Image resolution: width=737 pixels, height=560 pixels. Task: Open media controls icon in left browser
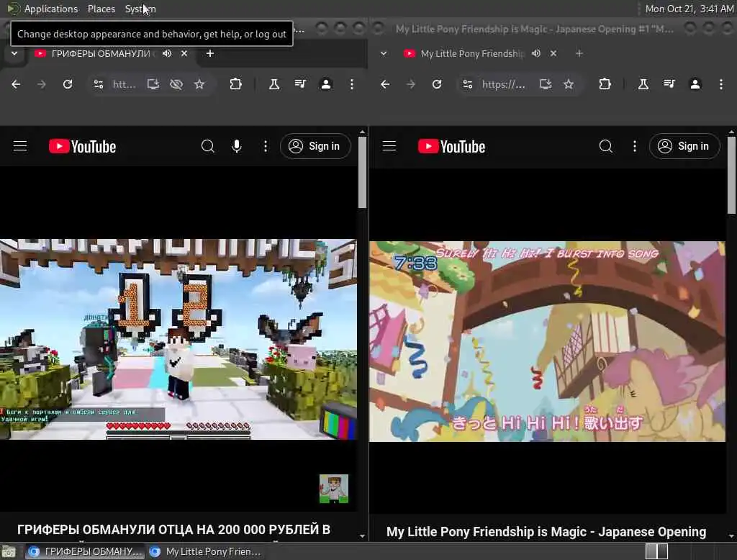point(300,84)
